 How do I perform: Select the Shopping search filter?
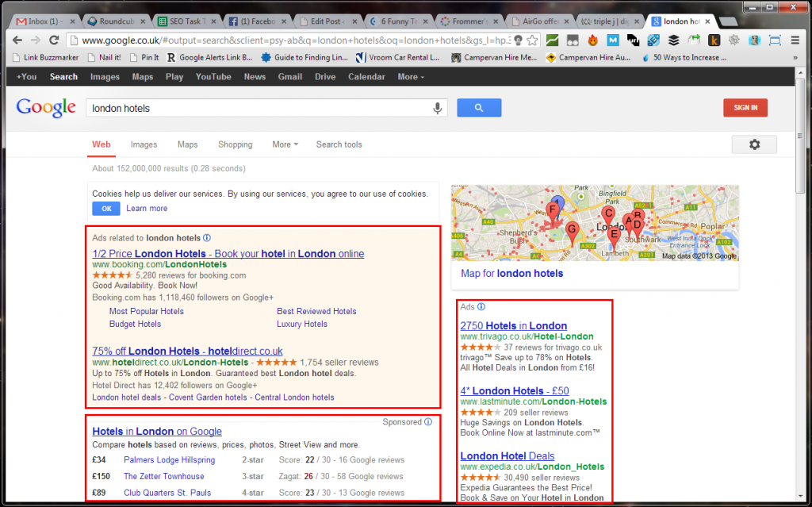(235, 144)
